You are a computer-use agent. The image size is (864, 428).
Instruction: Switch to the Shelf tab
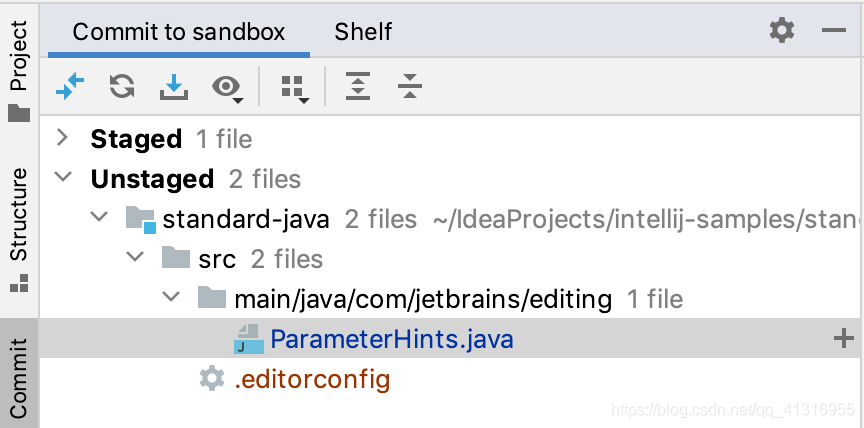tap(363, 32)
